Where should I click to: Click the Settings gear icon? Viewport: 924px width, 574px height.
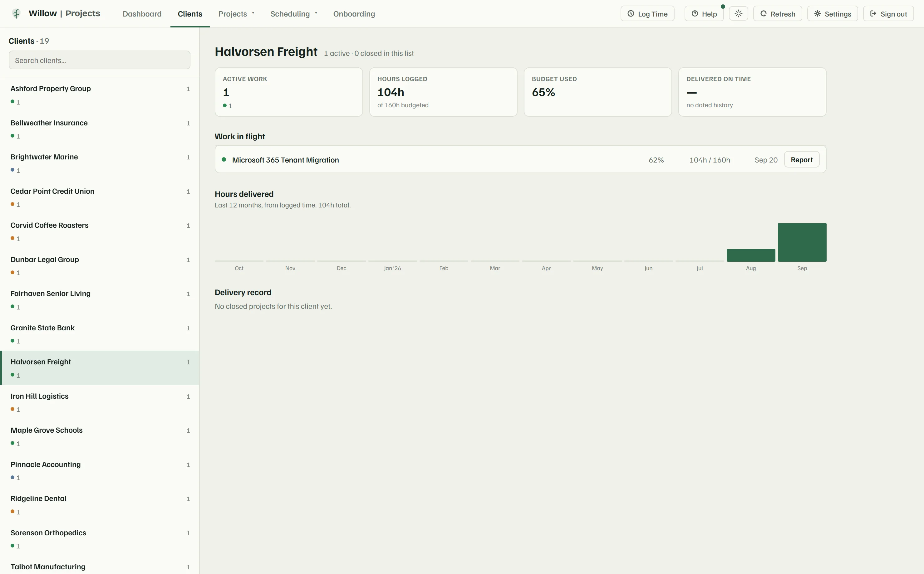tap(817, 14)
